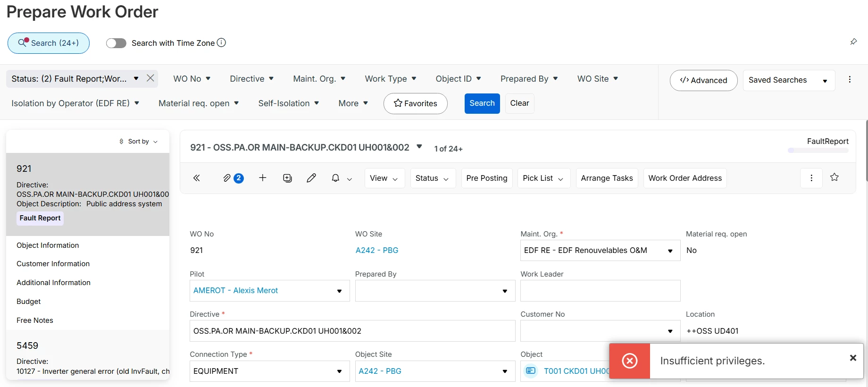Viewport: 868px width, 387px height.
Task: Toggle Search with Time Zone switch
Action: coord(116,43)
